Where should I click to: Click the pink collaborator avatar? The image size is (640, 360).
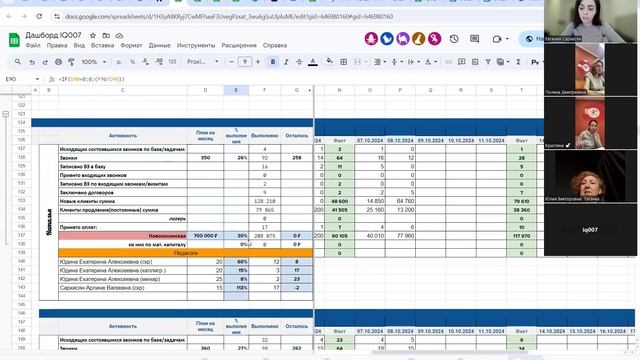click(371, 39)
